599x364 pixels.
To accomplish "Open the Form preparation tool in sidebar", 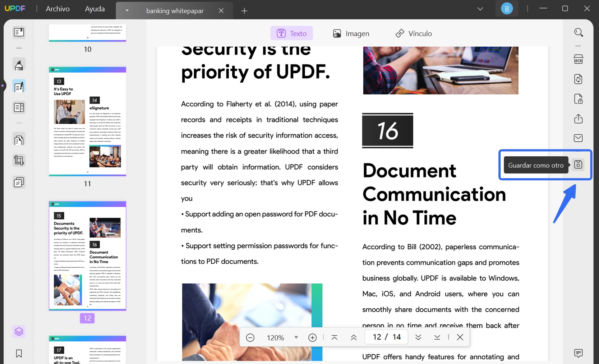I will (x=19, y=107).
